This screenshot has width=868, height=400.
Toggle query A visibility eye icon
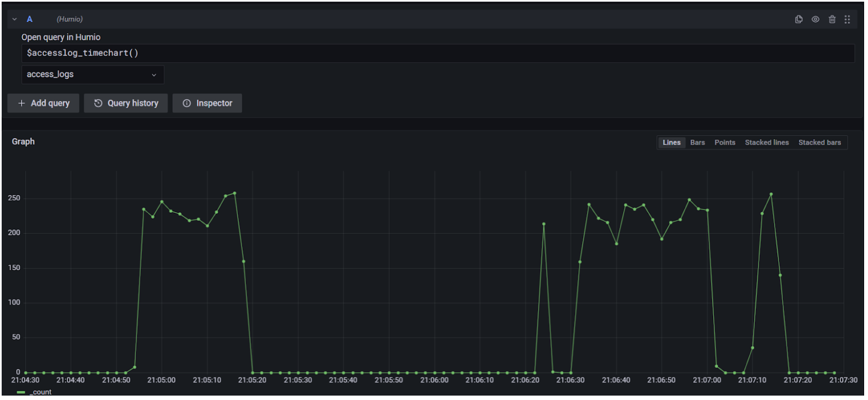tap(815, 19)
